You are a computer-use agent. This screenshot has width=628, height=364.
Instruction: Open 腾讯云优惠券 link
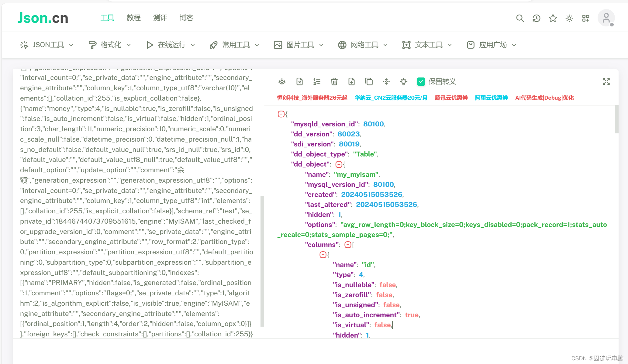click(x=451, y=98)
